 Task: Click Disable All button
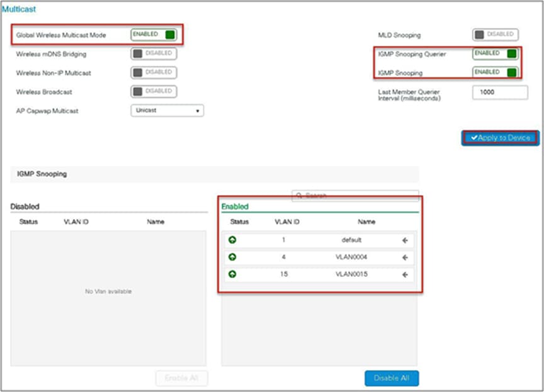[392, 378]
